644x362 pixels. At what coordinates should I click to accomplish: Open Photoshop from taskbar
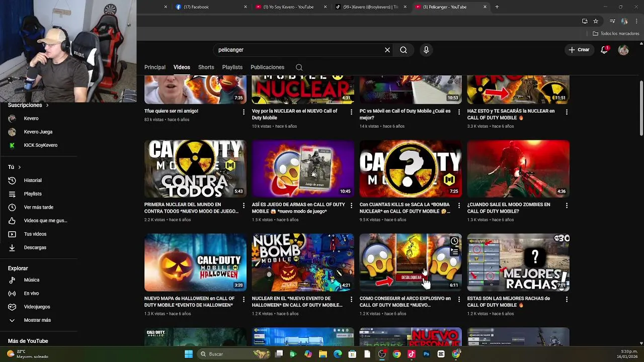(426, 354)
